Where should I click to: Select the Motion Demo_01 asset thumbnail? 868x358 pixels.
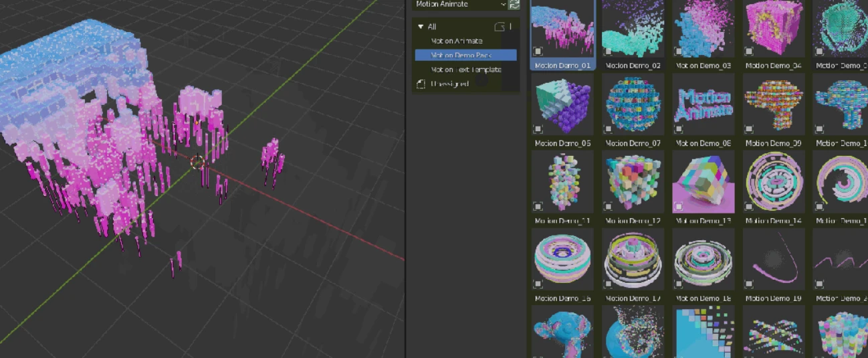(562, 29)
